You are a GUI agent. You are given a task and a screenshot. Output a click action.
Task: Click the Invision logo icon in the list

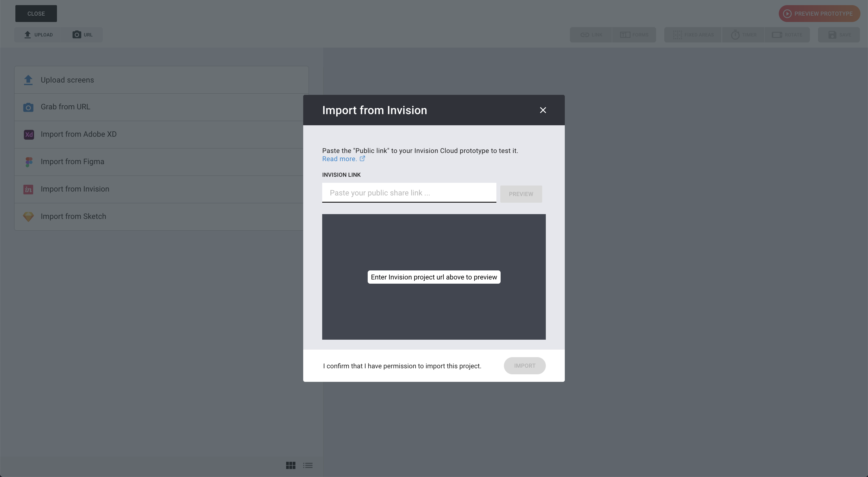coord(28,189)
